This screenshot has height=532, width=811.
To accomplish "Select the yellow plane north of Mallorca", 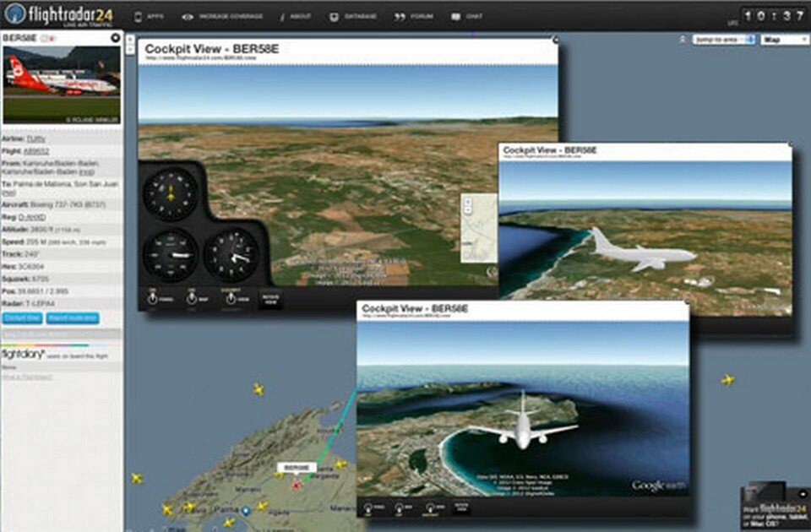I will tap(259, 388).
